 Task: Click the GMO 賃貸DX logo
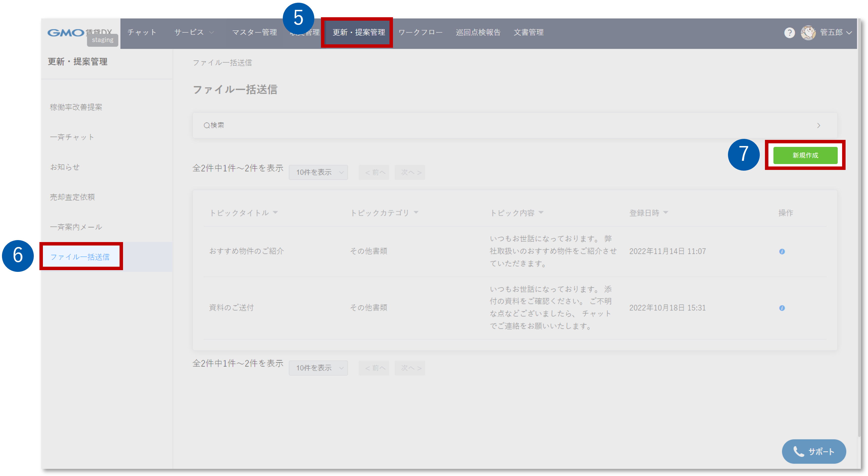pos(66,33)
